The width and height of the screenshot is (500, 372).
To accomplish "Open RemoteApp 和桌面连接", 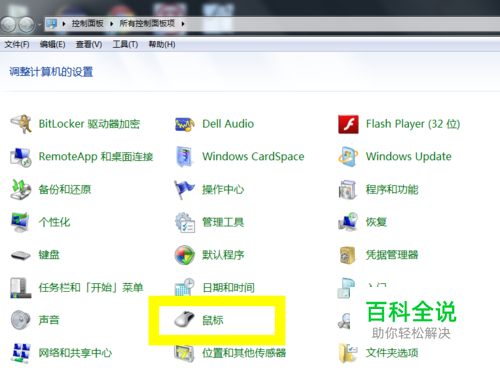I will 82,157.
